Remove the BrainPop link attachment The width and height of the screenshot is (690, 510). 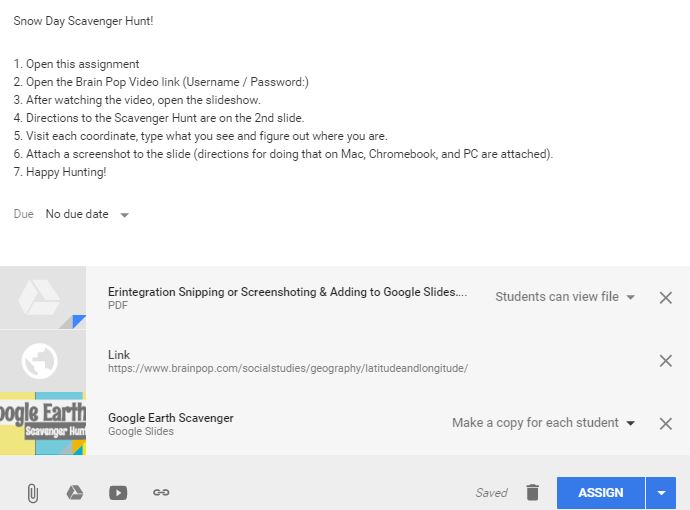pyautogui.click(x=666, y=360)
